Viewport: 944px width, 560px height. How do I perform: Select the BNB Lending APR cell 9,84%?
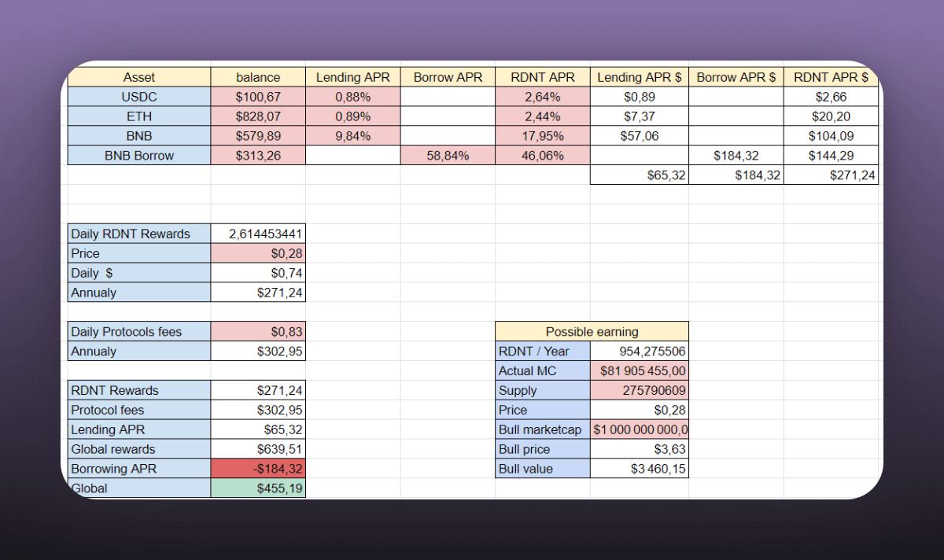point(352,136)
